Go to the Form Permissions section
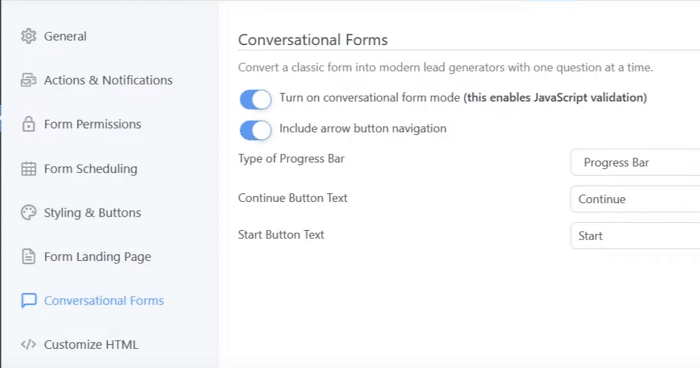This screenshot has width=700, height=368. pyautogui.click(x=92, y=124)
